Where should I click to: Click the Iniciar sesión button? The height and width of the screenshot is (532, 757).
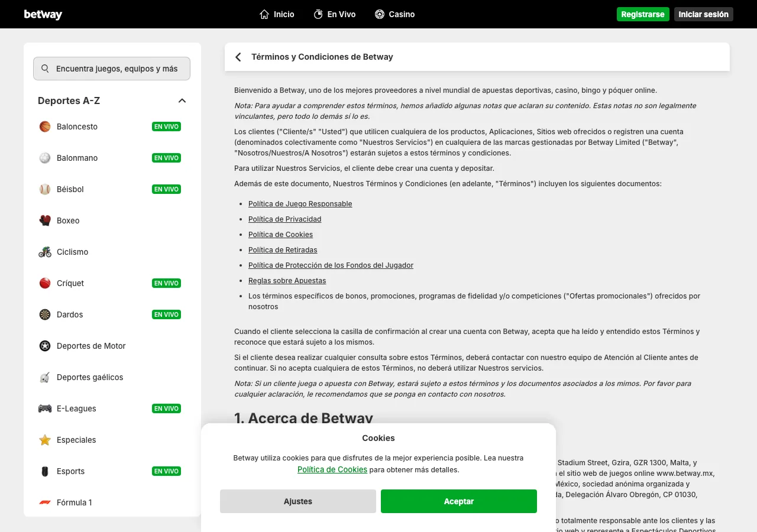[x=704, y=14]
